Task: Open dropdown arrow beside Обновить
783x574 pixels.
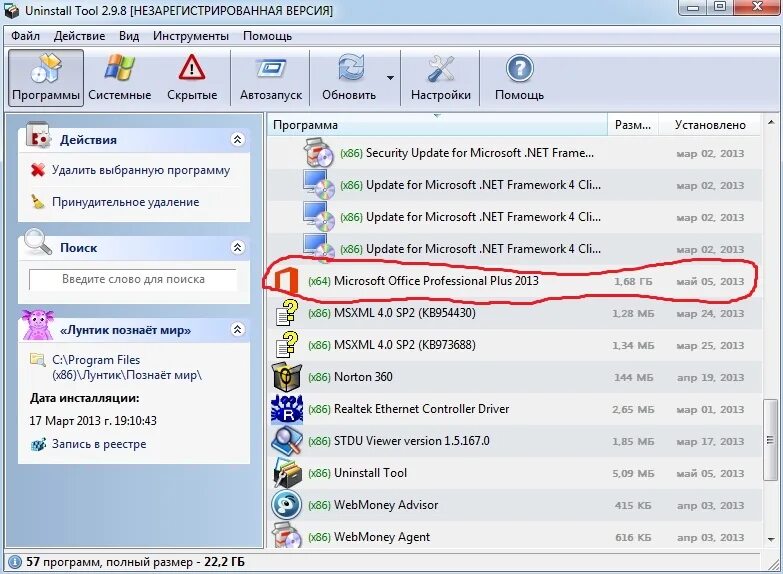Action: 391,78
